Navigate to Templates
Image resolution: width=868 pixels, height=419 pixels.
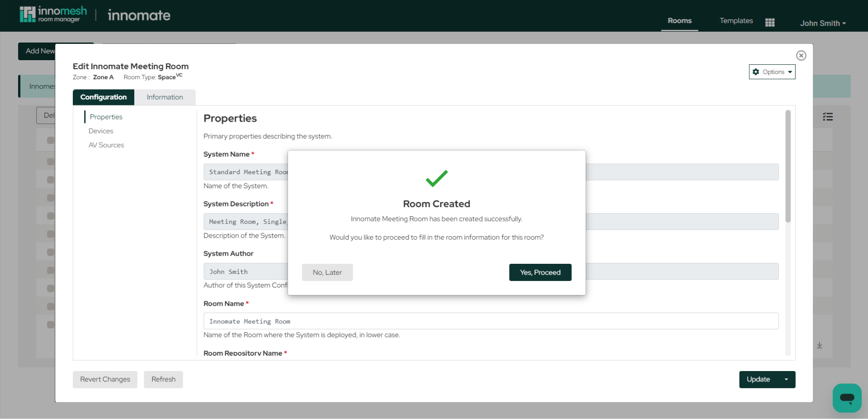coord(736,21)
